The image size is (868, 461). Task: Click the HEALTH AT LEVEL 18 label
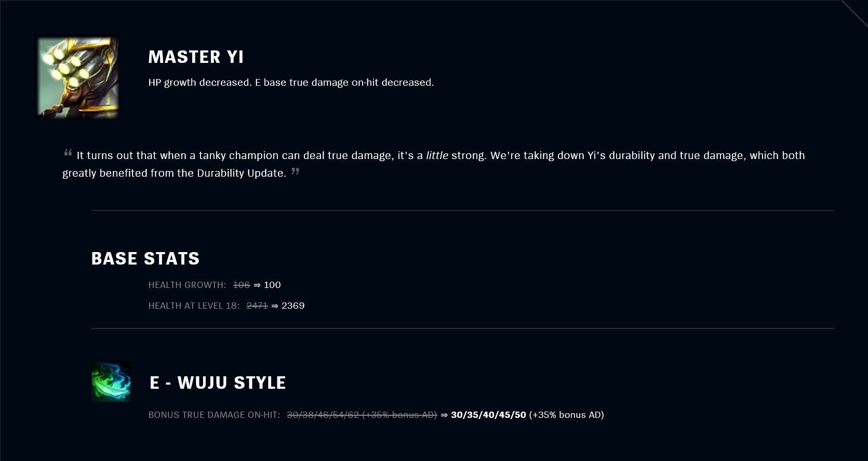194,306
